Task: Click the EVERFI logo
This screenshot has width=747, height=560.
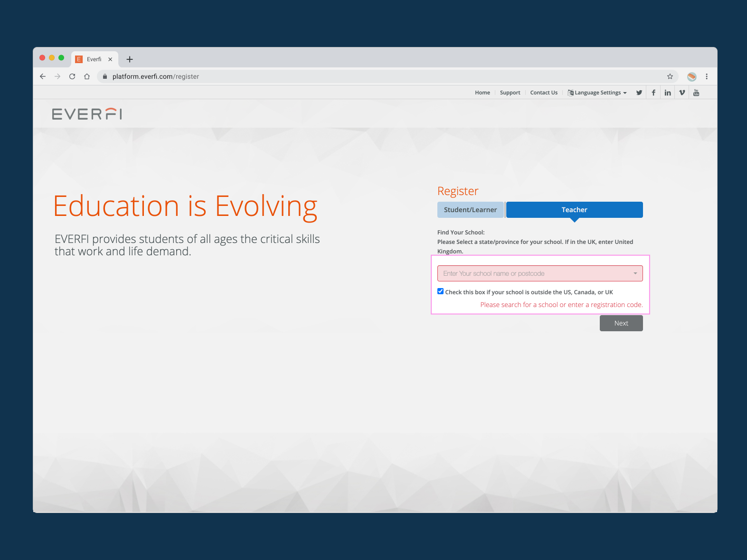Action: (87, 114)
